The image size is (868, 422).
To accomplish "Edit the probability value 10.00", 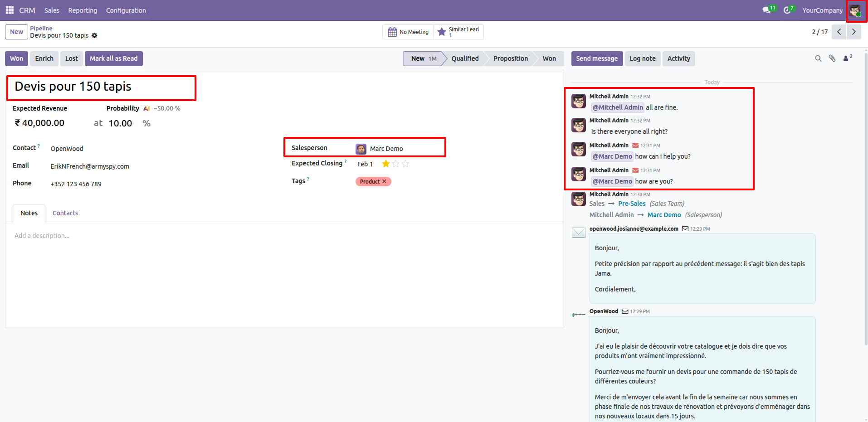I will (x=121, y=123).
